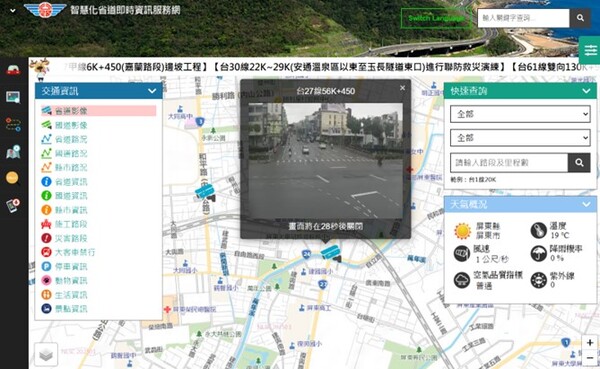
Task: Open the picture monitor icon in the sidebar
Action: 13,97
